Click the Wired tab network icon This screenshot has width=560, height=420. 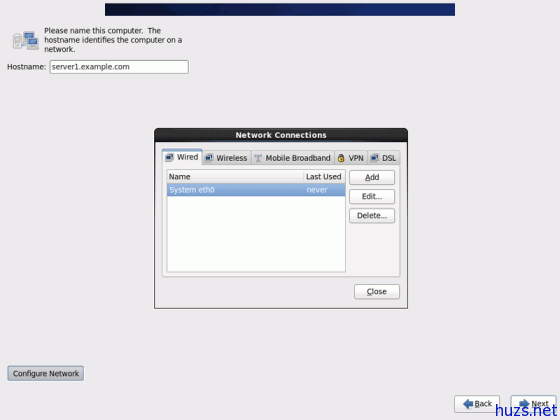170,158
